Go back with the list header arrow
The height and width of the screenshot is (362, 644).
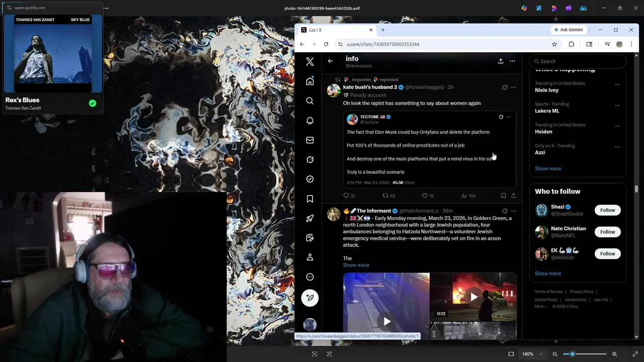click(x=331, y=61)
